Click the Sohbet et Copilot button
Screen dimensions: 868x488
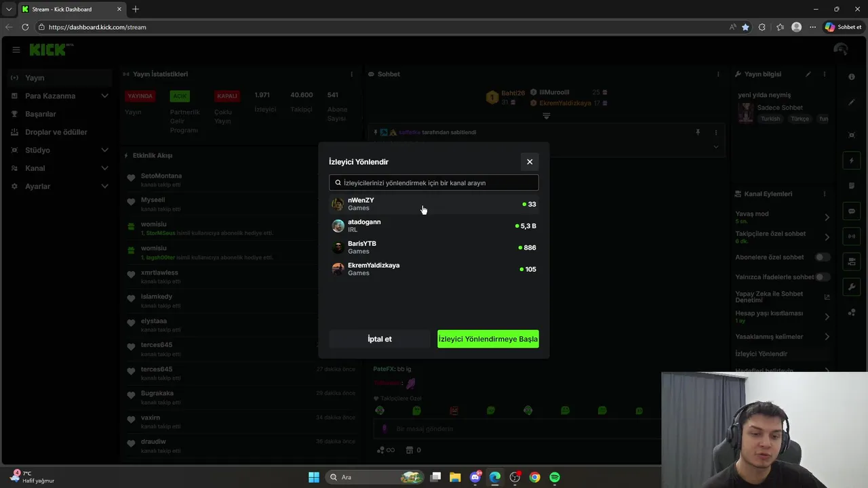coord(843,27)
